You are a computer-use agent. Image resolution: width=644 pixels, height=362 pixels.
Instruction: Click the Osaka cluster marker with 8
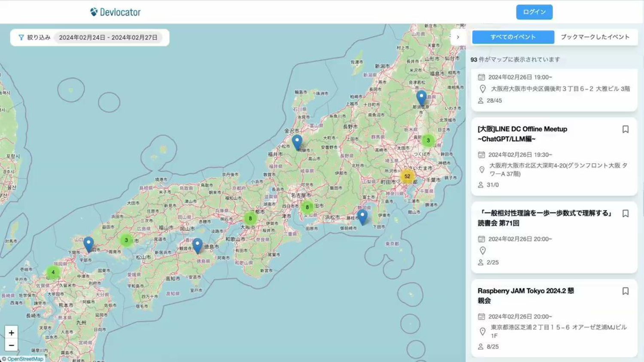coord(250,218)
